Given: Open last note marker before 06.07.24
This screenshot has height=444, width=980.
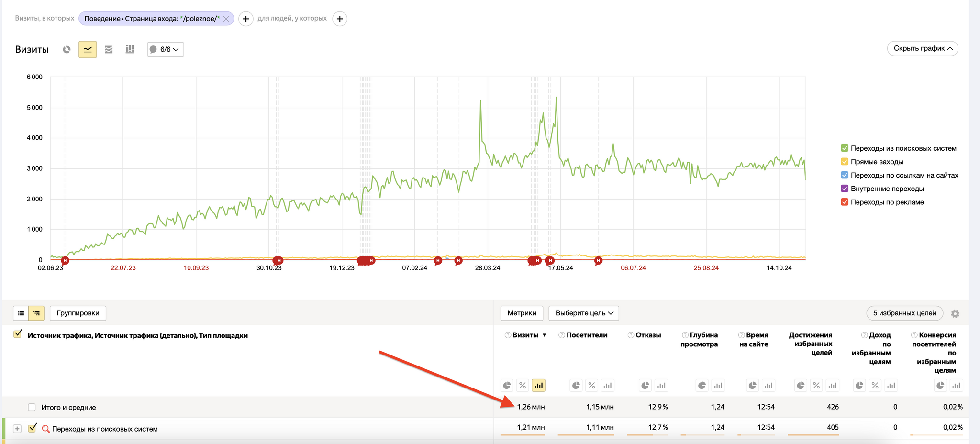Looking at the screenshot, I should click(598, 261).
